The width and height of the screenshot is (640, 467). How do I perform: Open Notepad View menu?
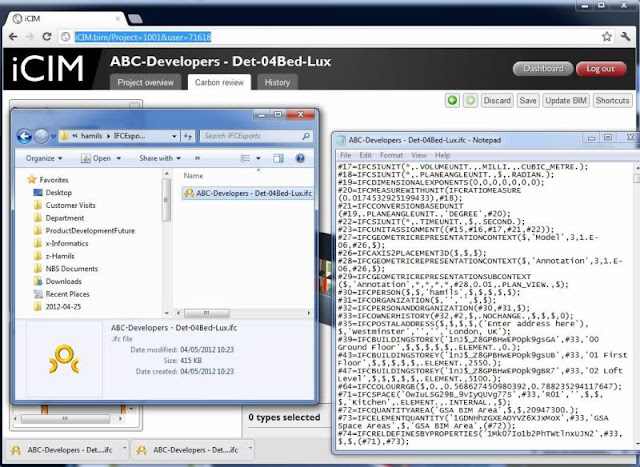click(x=419, y=155)
